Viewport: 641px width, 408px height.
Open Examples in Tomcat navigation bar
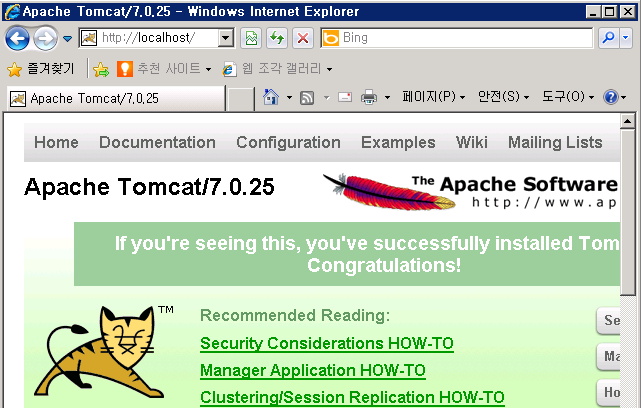pos(398,142)
